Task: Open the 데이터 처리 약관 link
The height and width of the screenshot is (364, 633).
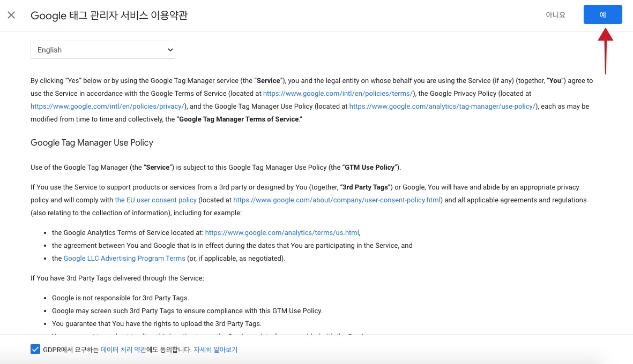Action: coord(123,350)
